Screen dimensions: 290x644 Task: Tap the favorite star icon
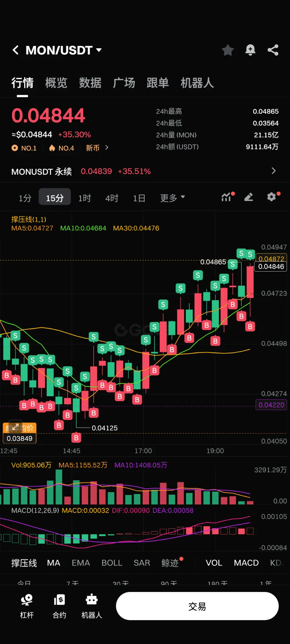pos(228,50)
